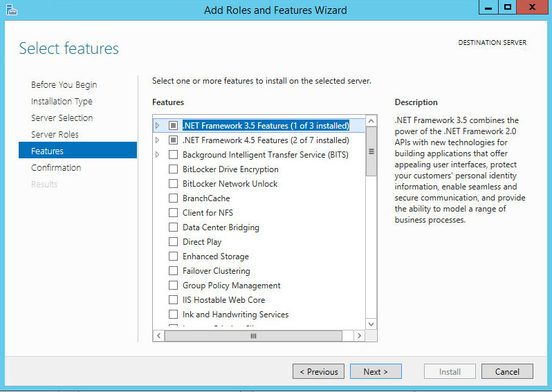Click the wizard icon in title bar

click(10, 10)
